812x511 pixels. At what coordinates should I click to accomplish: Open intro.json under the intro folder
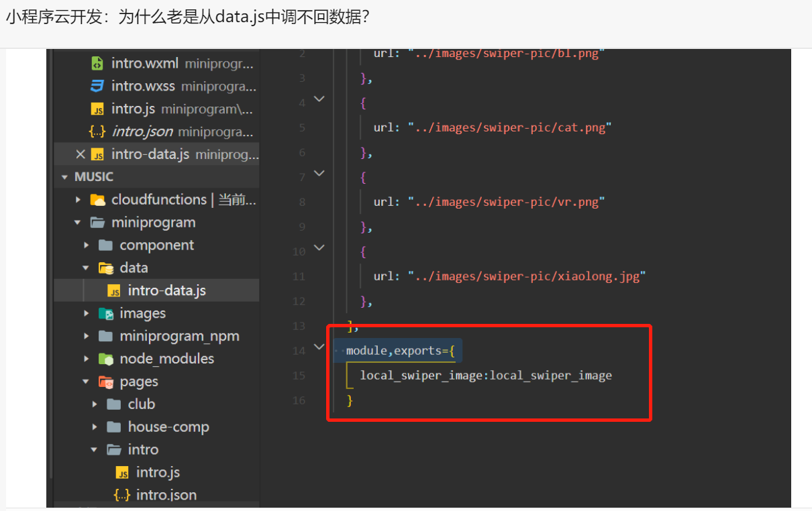click(x=166, y=495)
